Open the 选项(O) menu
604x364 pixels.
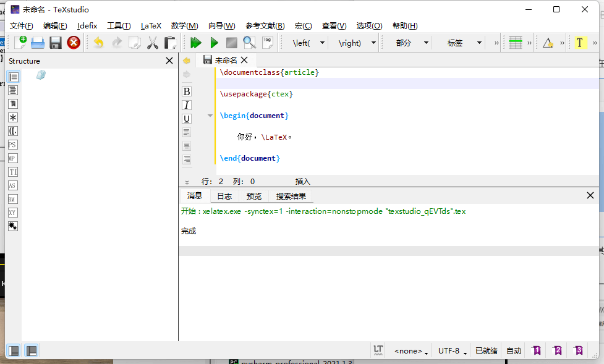pyautogui.click(x=370, y=26)
